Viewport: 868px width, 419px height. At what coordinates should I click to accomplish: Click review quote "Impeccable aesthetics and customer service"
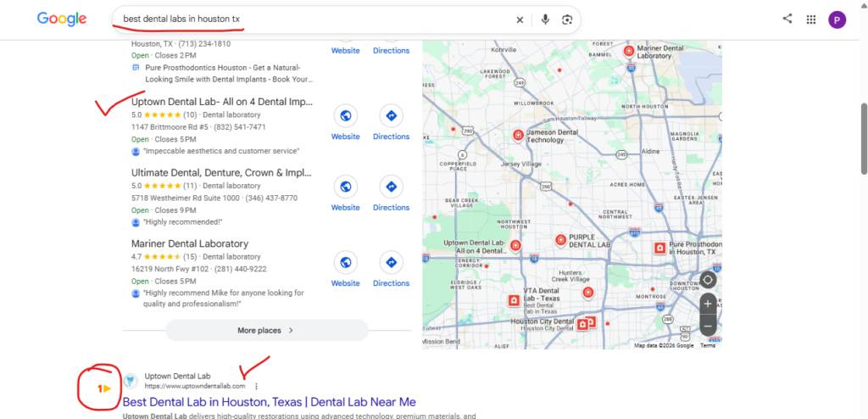[221, 151]
